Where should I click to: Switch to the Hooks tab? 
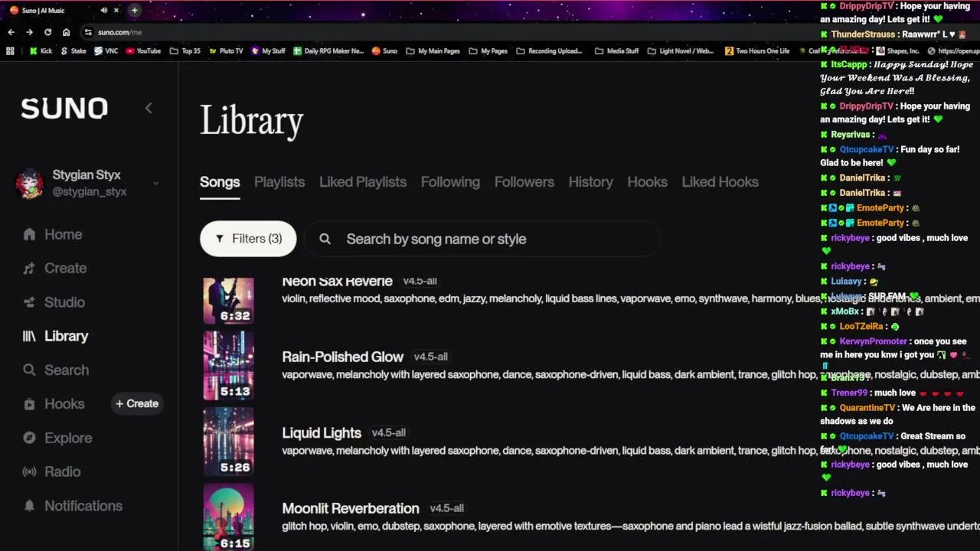click(x=648, y=182)
